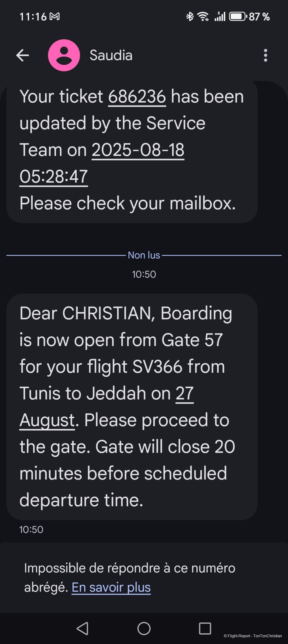Image resolution: width=288 pixels, height=644 pixels.
Task: Tap the mobile signal strength icon
Action: [220, 17]
